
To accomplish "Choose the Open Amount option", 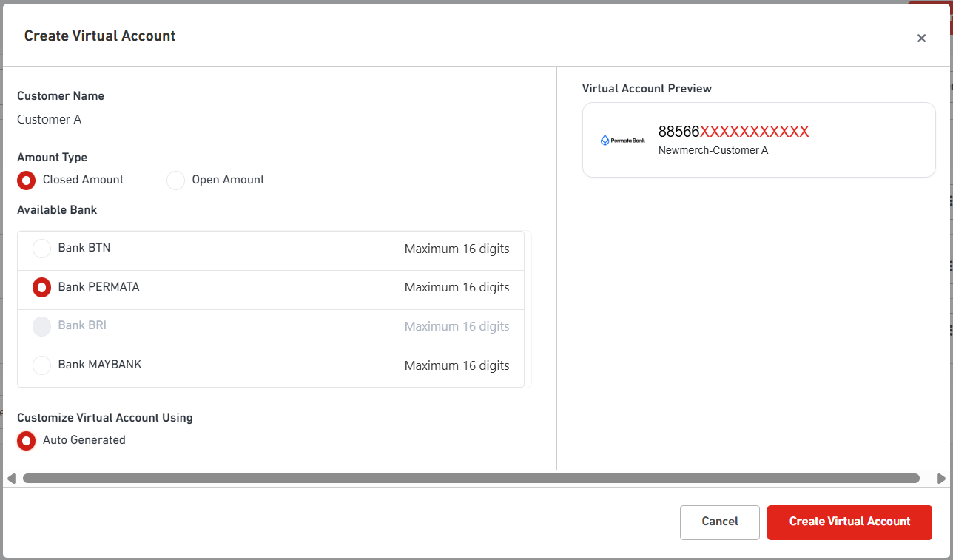I will click(176, 181).
